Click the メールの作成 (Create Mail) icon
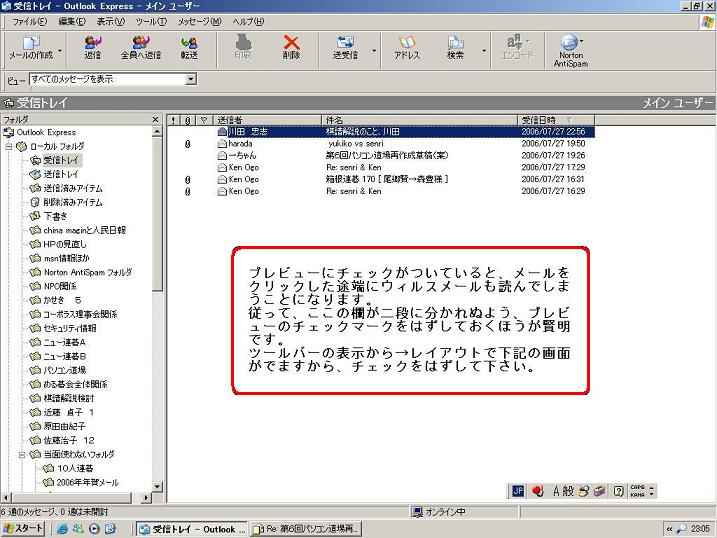717x538 pixels. coord(31,43)
